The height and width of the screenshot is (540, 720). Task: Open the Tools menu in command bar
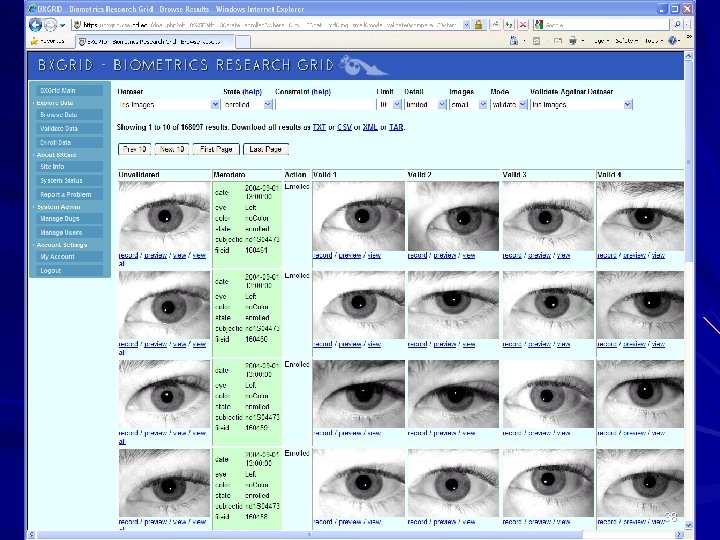pyautogui.click(x=653, y=41)
